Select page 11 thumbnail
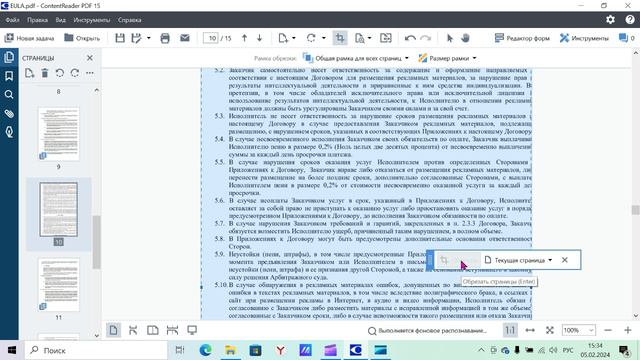This screenshot has width=640, height=360. [59, 284]
